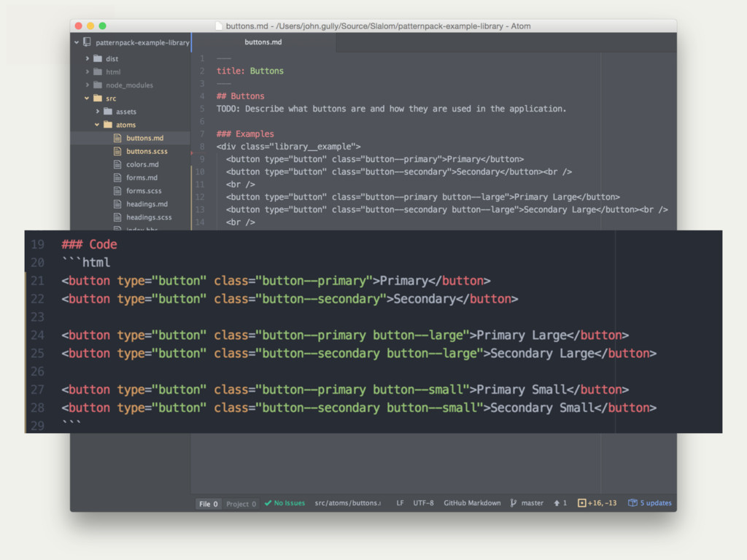
Task: Click the document icon in the window title bar
Action: (x=219, y=26)
